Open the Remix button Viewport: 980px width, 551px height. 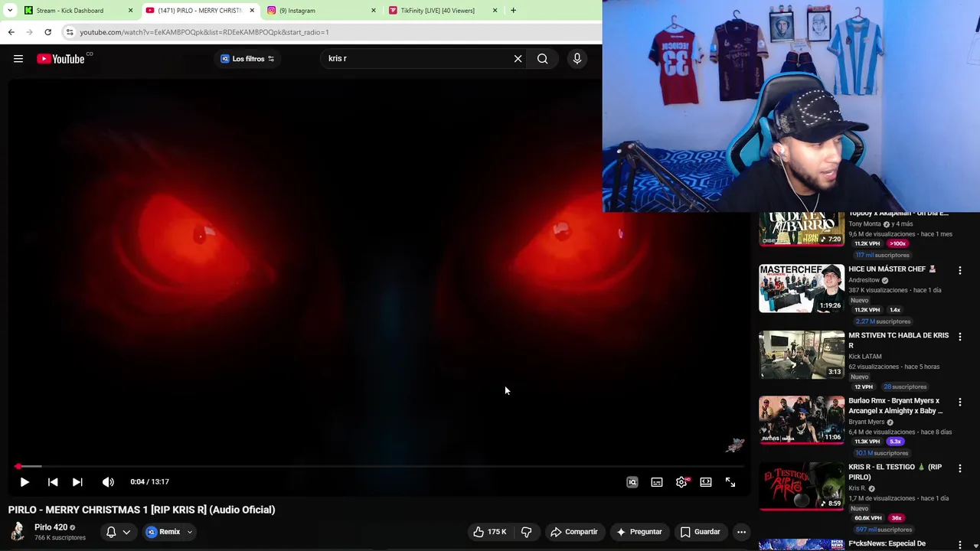164,532
